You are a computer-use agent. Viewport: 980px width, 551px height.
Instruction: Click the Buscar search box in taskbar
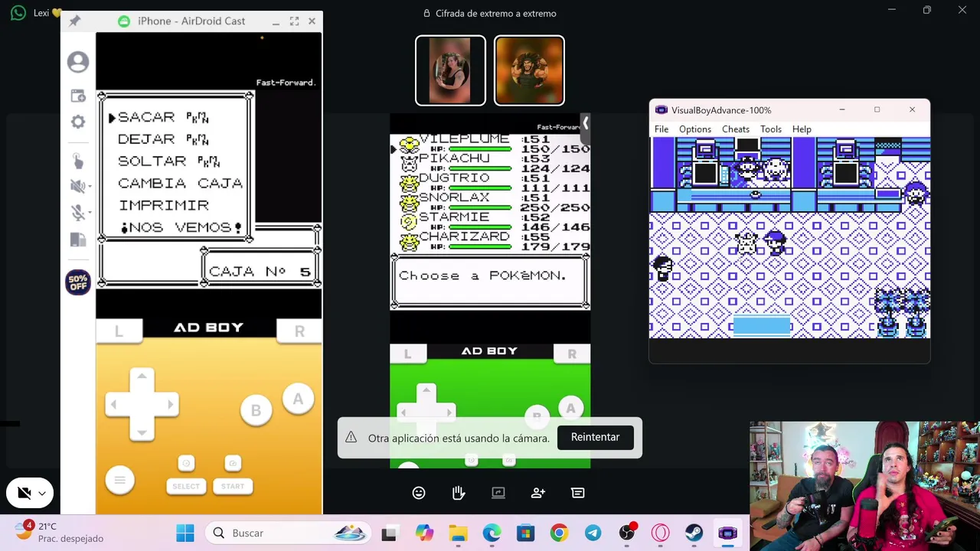[x=288, y=533]
